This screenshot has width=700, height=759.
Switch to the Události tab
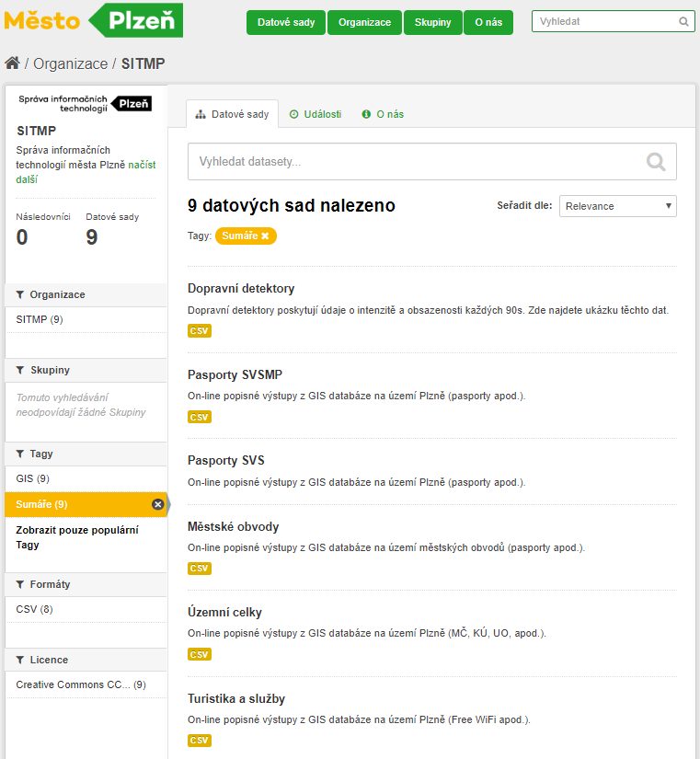[x=316, y=114]
